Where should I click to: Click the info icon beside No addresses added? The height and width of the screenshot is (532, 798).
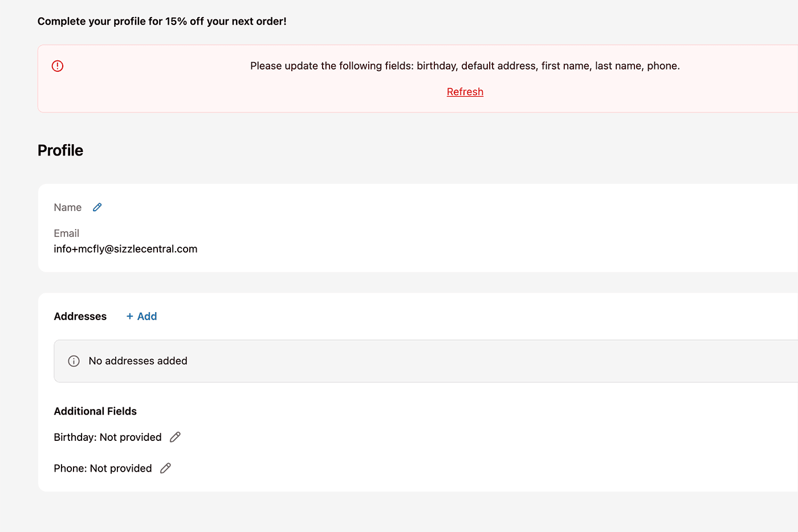74,361
